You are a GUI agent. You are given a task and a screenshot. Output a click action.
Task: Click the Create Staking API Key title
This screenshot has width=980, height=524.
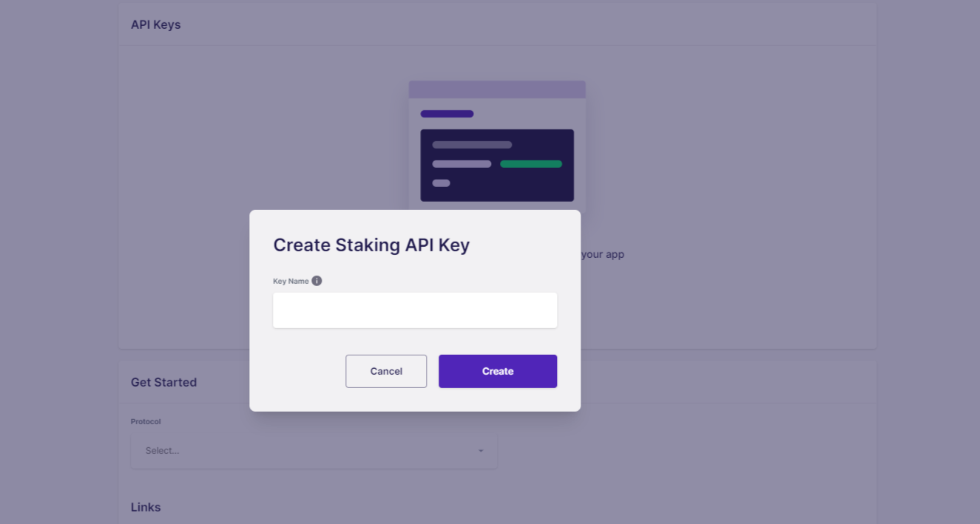click(371, 245)
